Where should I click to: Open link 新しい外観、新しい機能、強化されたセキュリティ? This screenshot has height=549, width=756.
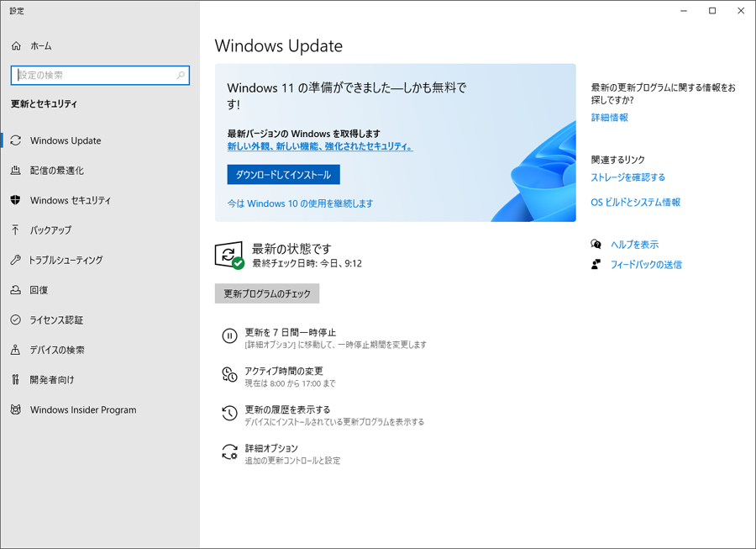tap(320, 146)
